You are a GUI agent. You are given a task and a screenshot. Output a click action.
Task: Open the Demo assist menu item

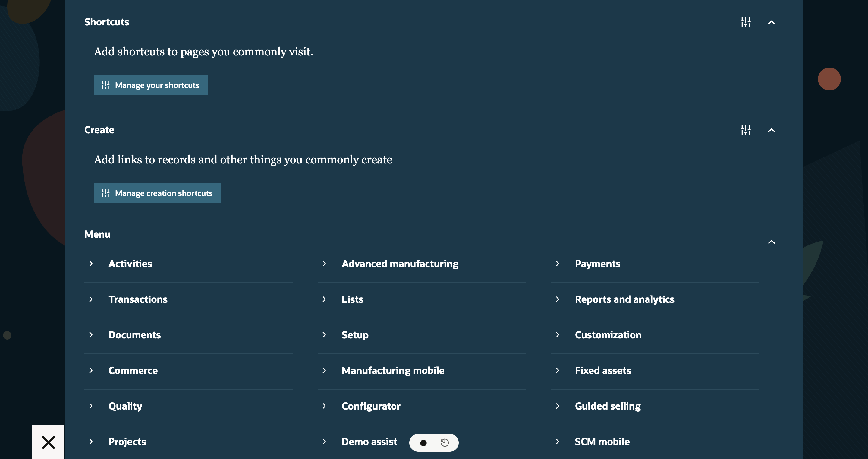[x=369, y=442]
